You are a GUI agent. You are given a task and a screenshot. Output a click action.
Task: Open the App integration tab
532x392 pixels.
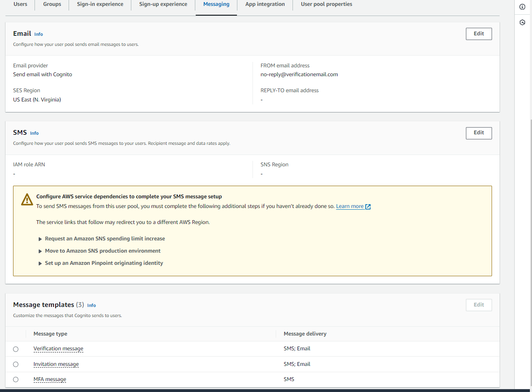pos(265,4)
